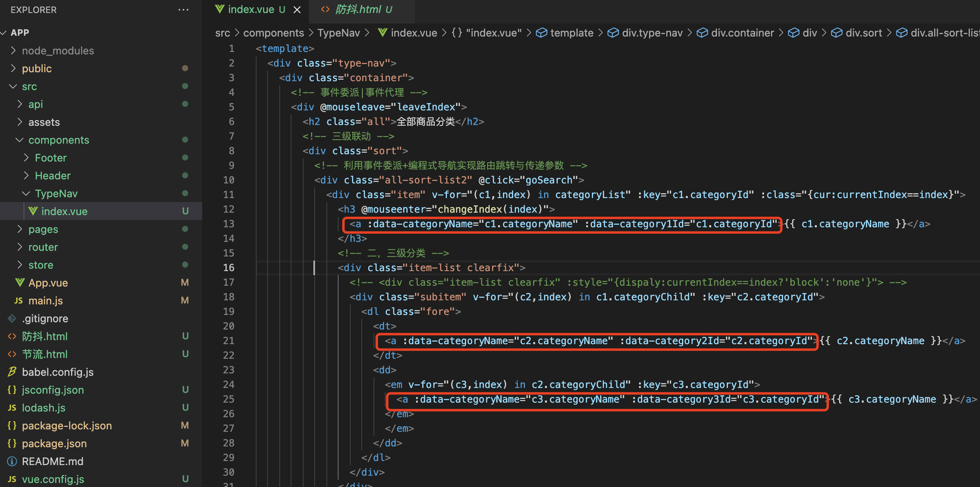Open vue.config.js from the explorer

pos(53,479)
